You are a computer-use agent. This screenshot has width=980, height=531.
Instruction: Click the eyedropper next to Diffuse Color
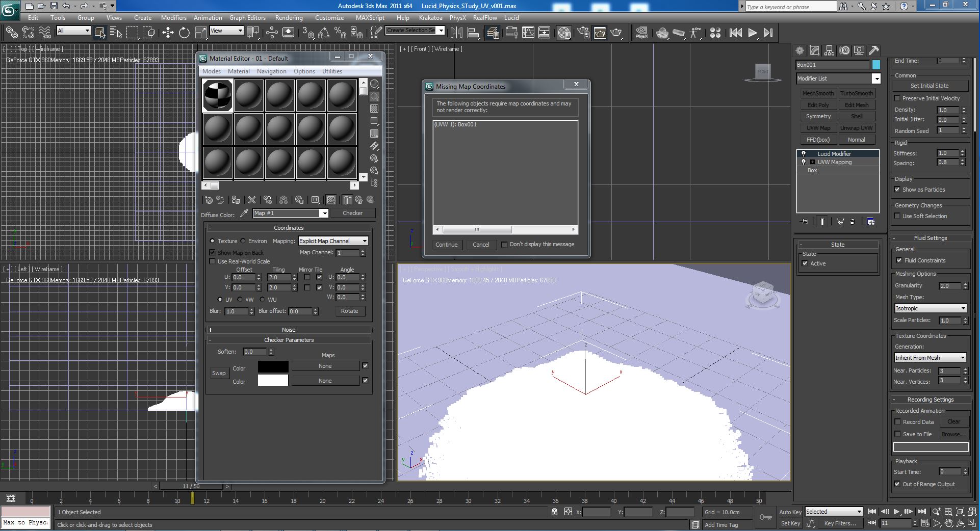(244, 214)
